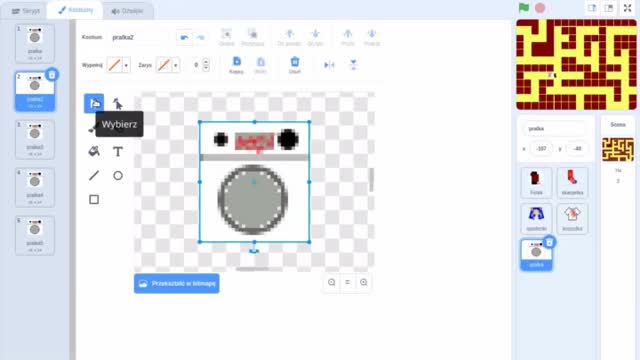640x360 pixels.
Task: Click the Wypełnij fill color swatch
Action: coord(115,65)
